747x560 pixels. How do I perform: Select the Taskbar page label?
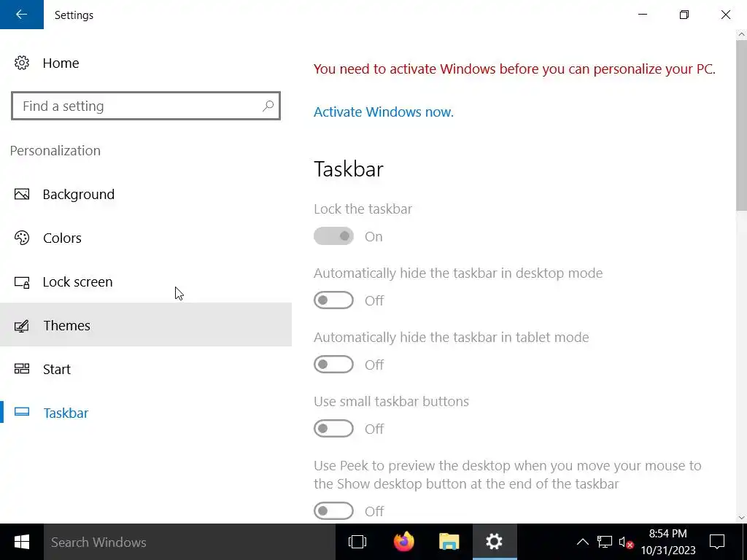coord(66,413)
